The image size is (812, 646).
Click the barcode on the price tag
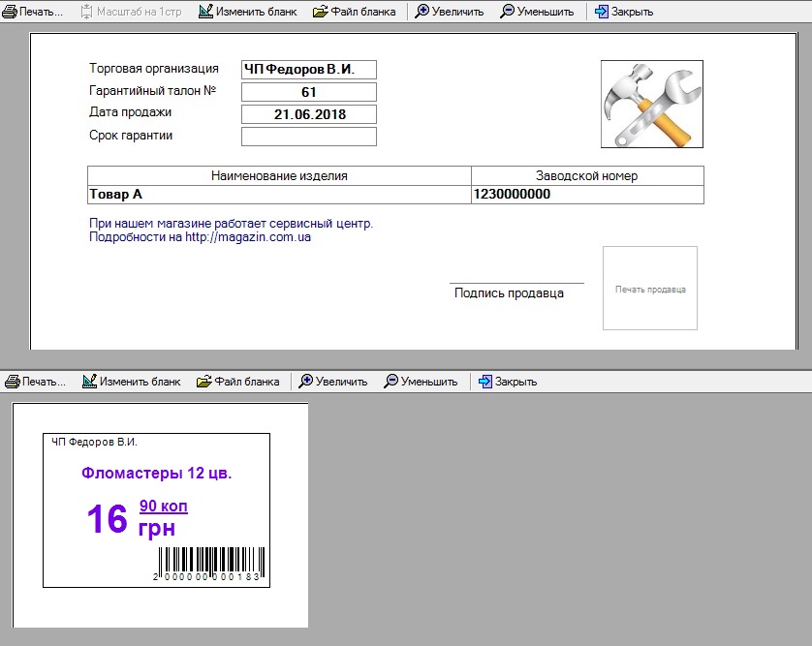pyautogui.click(x=210, y=563)
